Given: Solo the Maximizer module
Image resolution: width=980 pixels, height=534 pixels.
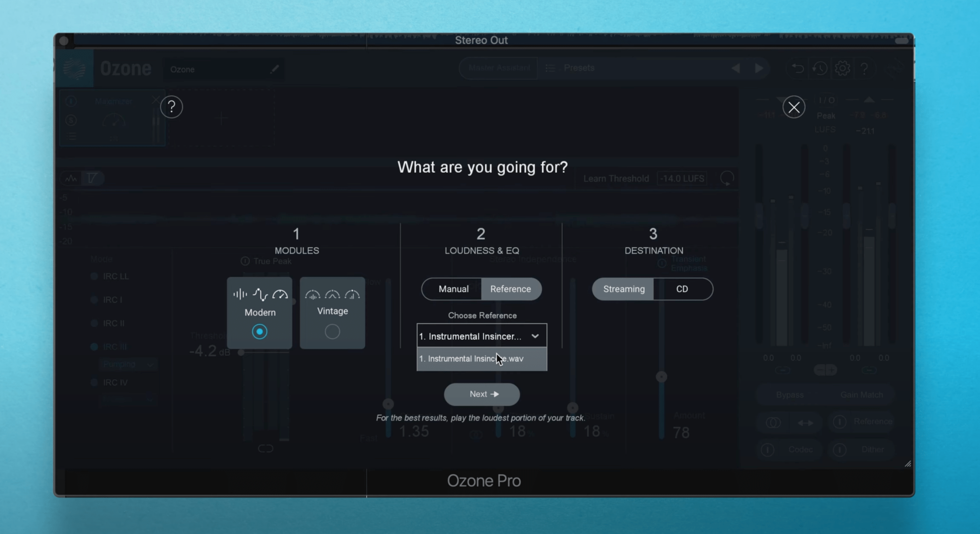Looking at the screenshot, I should click(71, 121).
